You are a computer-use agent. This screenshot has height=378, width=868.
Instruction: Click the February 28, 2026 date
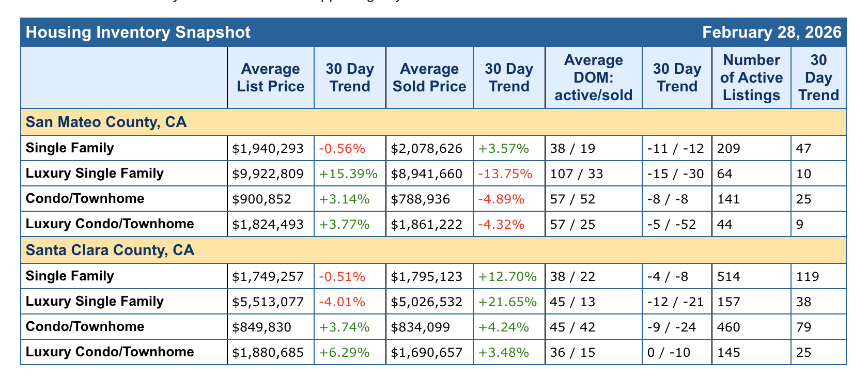pyautogui.click(x=772, y=33)
